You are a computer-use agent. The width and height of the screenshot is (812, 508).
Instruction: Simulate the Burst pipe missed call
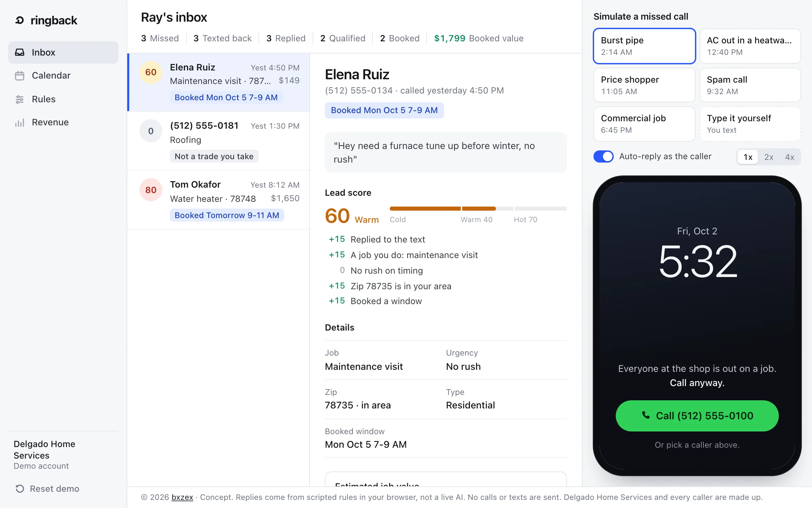click(x=644, y=46)
